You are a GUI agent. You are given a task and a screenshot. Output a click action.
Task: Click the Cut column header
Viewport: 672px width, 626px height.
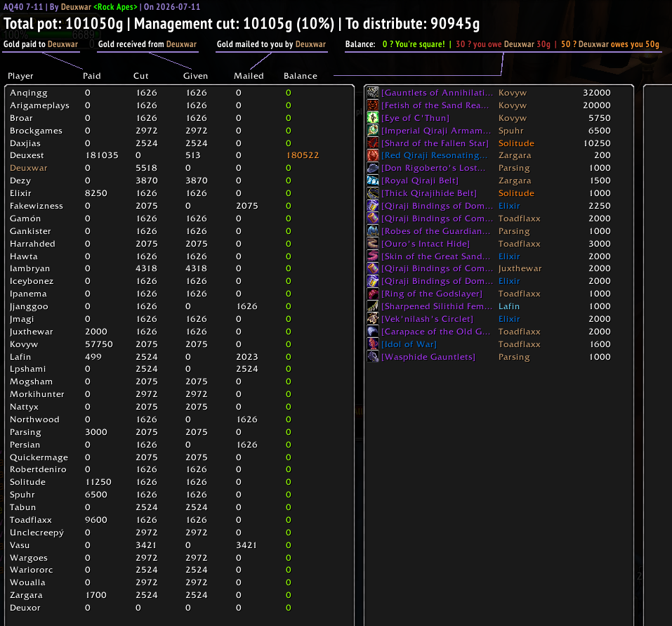point(141,76)
